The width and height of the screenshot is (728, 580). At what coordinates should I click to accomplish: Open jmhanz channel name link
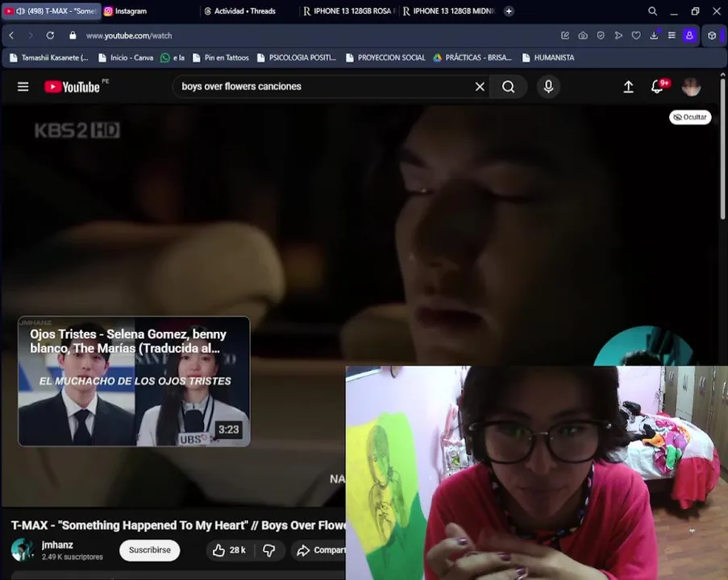click(57, 545)
